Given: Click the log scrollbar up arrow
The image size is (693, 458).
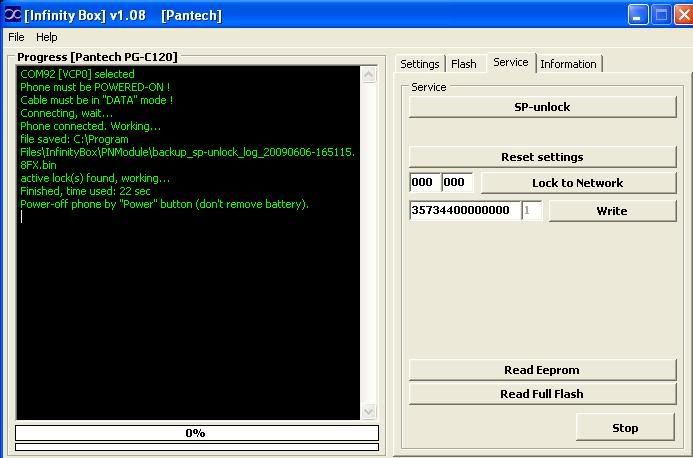Looking at the screenshot, I should 369,75.
